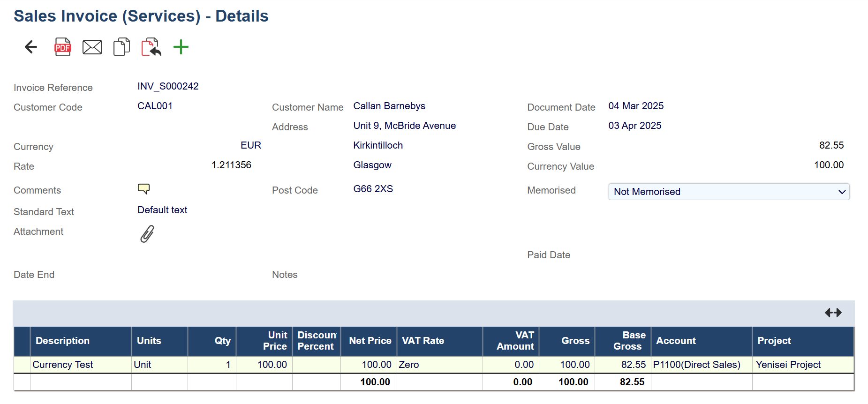This screenshot has height=404, width=868.
Task: Select the Currency Test line row
Action: [63, 365]
